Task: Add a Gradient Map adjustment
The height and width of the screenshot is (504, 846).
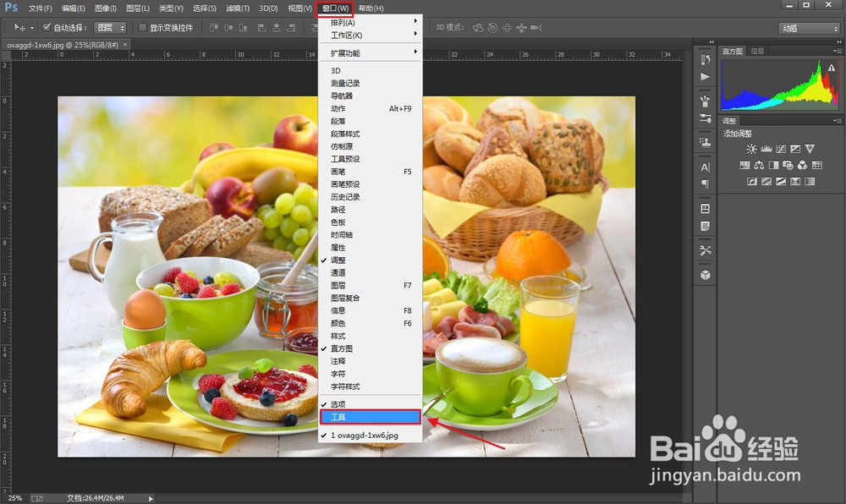Action: click(x=810, y=182)
